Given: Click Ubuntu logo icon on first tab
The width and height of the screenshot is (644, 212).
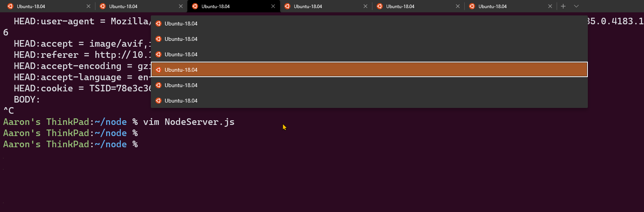Looking at the screenshot, I should pos(10,6).
